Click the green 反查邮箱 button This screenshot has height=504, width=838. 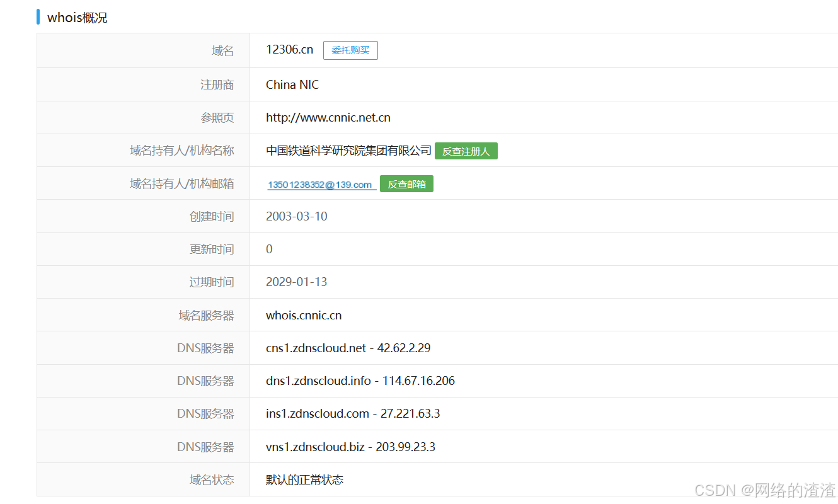pyautogui.click(x=406, y=184)
